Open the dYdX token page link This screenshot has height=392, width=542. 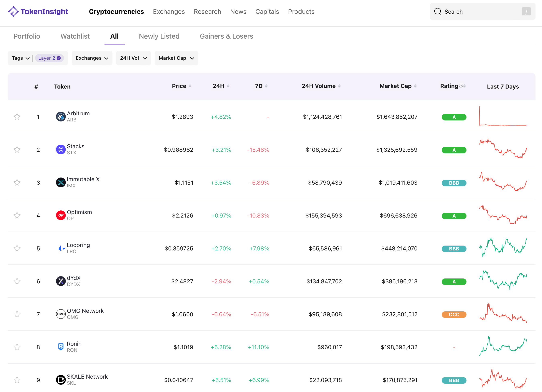tap(74, 278)
